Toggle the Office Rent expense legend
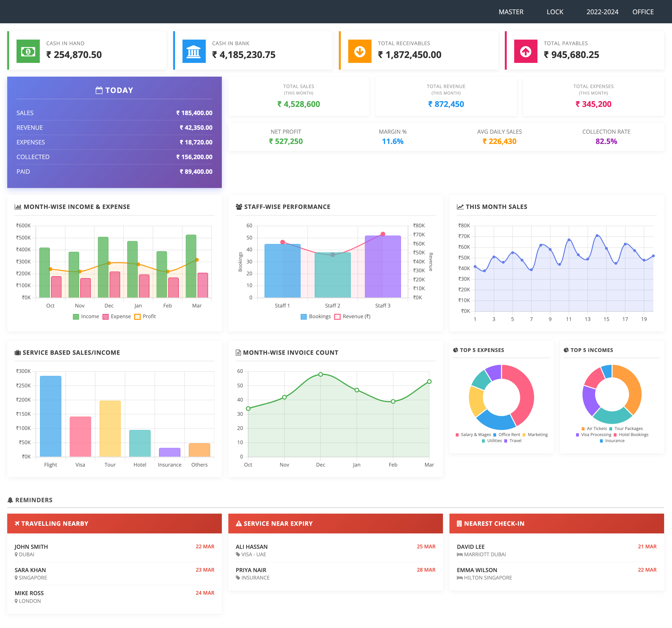 [506, 435]
